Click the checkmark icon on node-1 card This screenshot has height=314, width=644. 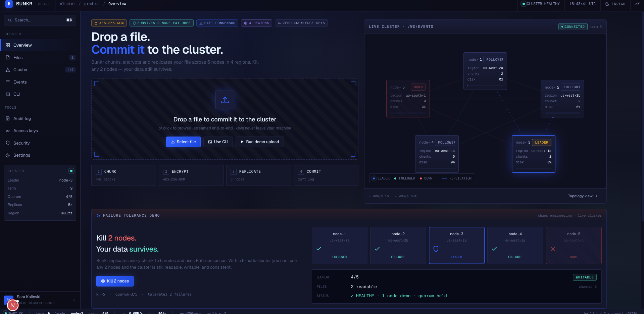[319, 249]
